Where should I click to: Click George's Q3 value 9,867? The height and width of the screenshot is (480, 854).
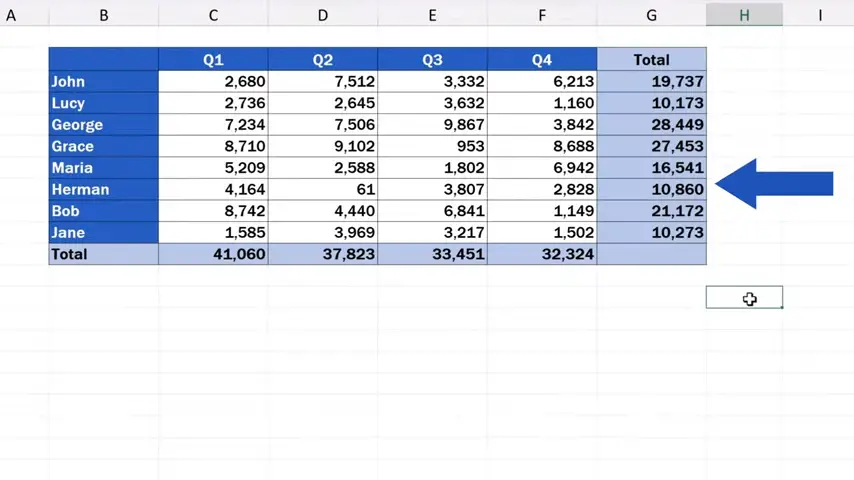(x=432, y=125)
